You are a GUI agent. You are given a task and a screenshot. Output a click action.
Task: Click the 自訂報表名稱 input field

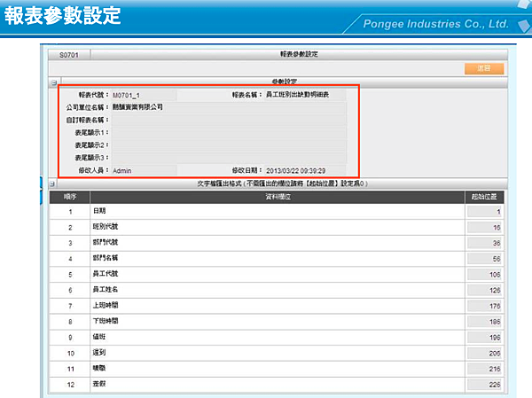[x=229, y=121]
